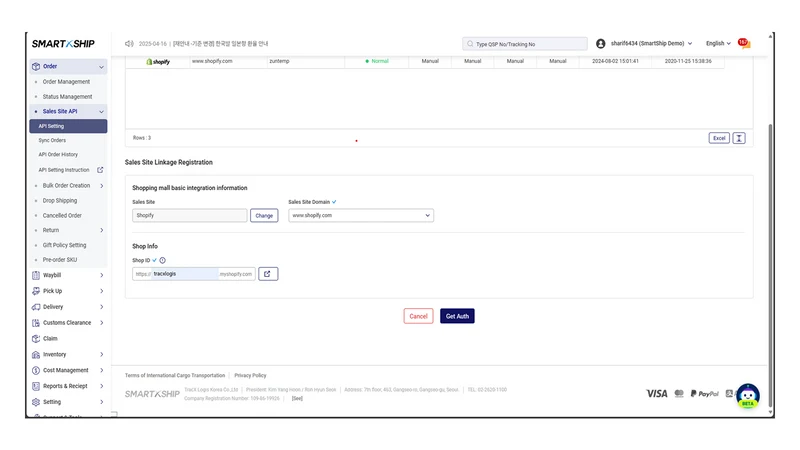Open external link icon beside API Setting Instruction

pos(100,170)
